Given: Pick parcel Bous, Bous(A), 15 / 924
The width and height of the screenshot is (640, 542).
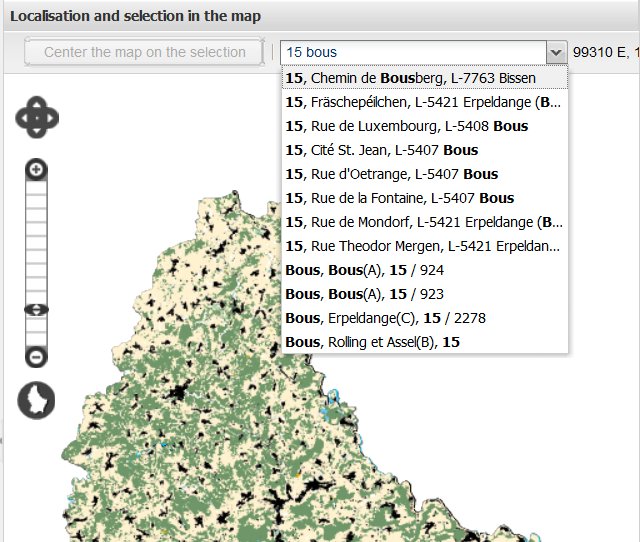Looking at the screenshot, I should click(365, 270).
